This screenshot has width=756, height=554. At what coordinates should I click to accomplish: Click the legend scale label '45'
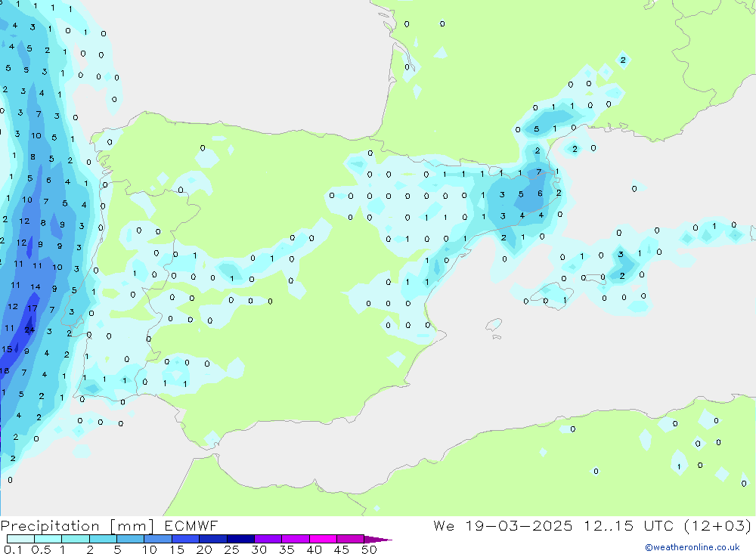pyautogui.click(x=342, y=549)
